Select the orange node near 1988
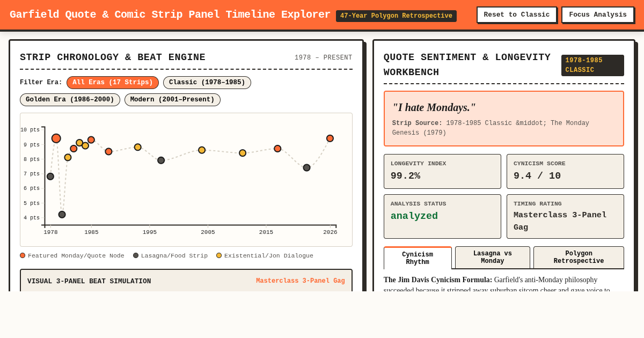The image size is (644, 338). pos(108,152)
